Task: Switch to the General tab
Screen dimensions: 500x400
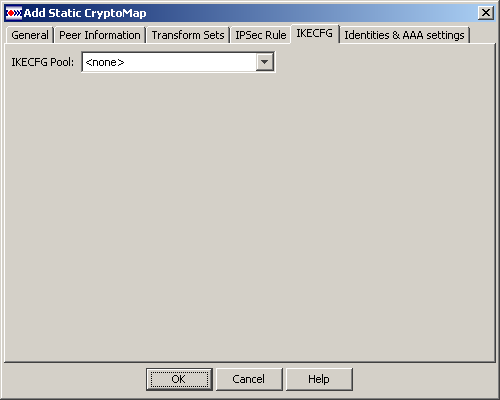Action: click(x=30, y=35)
